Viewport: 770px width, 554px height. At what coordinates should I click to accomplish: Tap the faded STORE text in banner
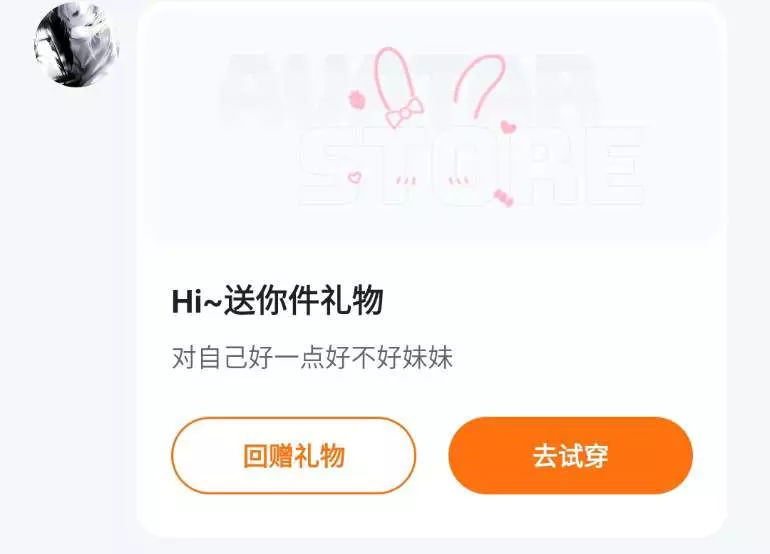[471, 166]
